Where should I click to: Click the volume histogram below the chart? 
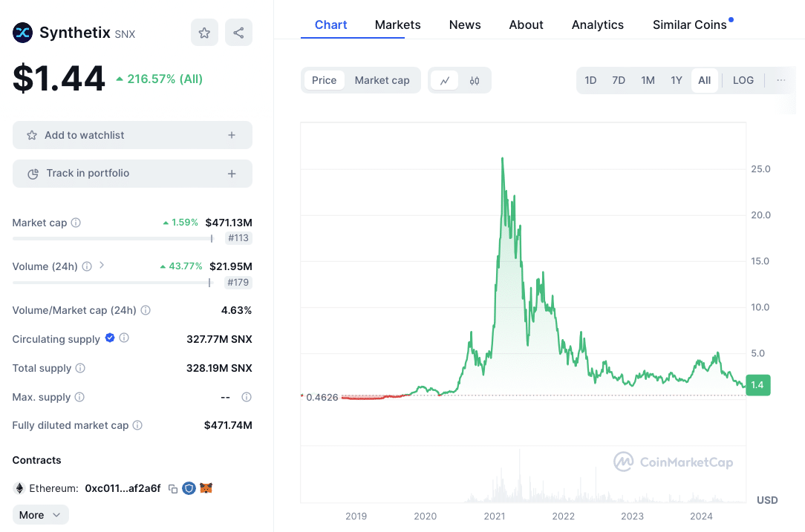click(x=523, y=476)
